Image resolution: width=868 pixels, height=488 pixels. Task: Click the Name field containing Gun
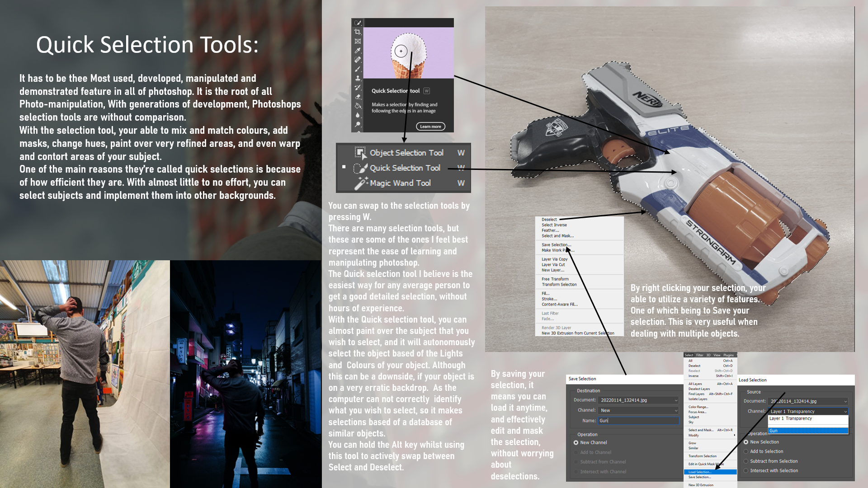click(638, 421)
